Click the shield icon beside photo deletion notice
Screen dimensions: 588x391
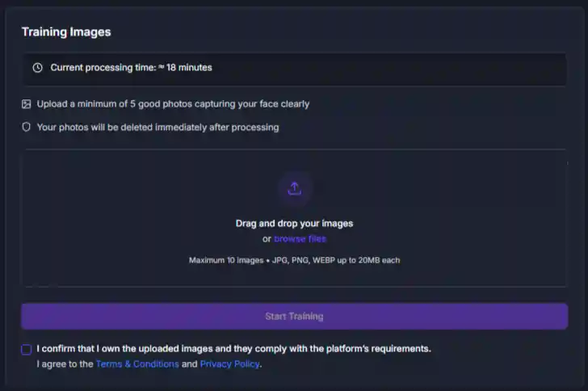(x=27, y=128)
